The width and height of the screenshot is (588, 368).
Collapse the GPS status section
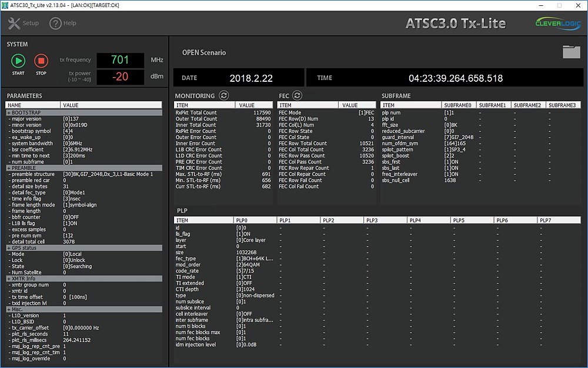point(83,248)
